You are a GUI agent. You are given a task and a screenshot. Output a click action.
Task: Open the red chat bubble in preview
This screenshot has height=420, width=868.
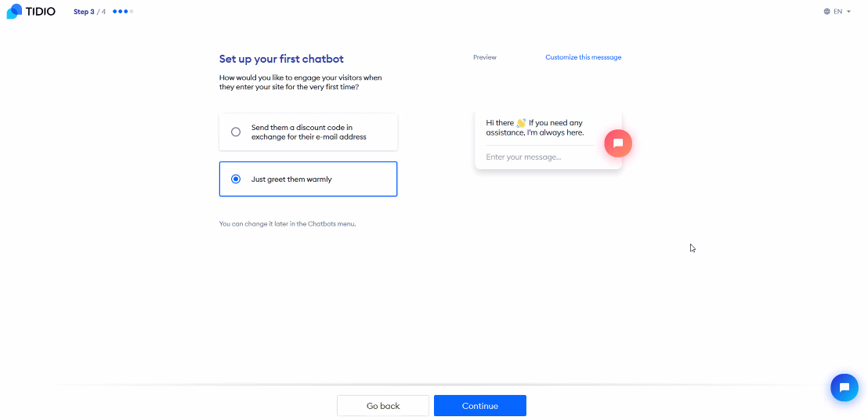tap(618, 143)
